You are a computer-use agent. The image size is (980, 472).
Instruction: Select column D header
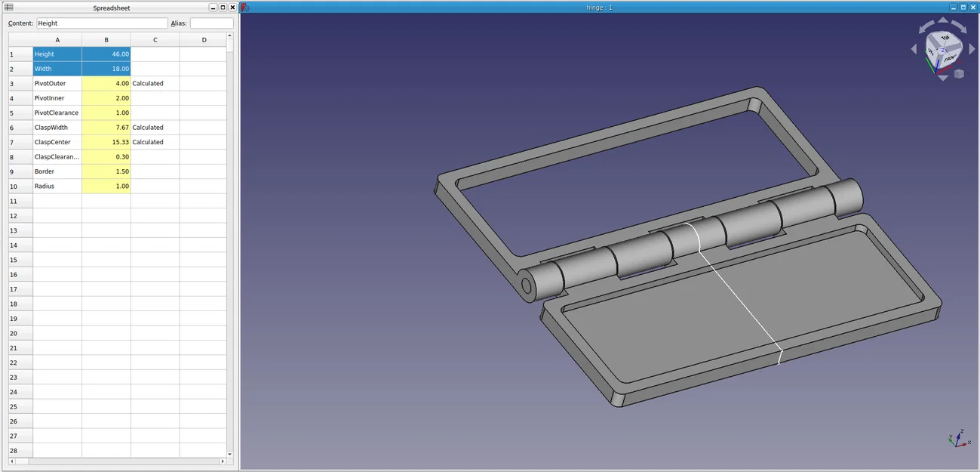203,39
